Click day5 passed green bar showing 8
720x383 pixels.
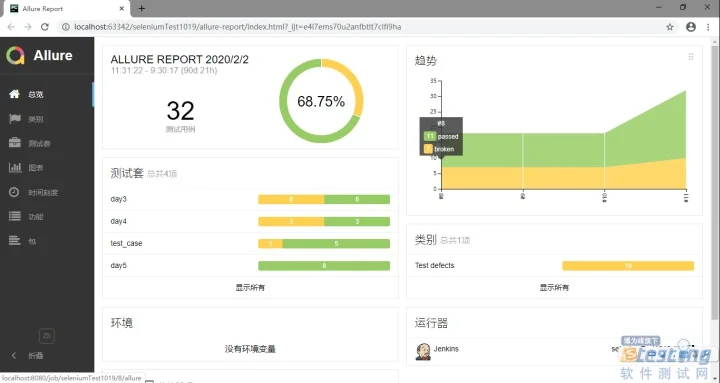[324, 265]
